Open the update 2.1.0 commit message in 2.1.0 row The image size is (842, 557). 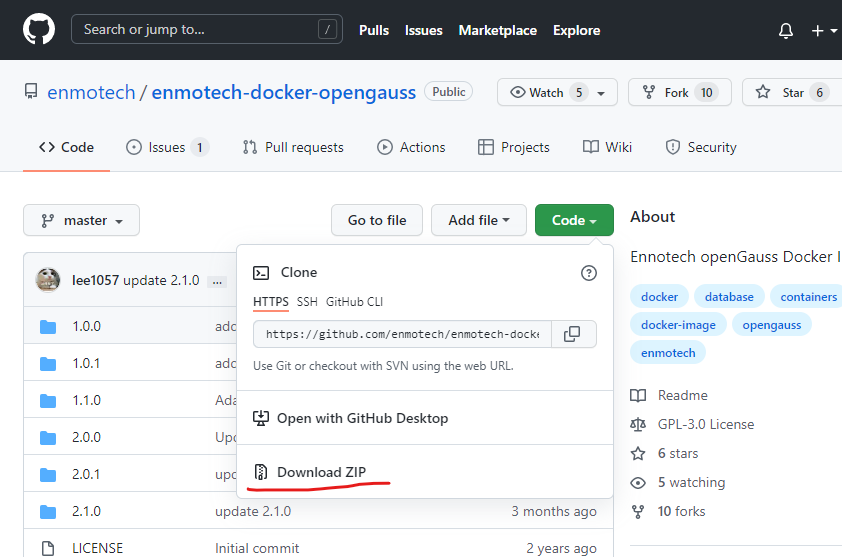pos(253,511)
